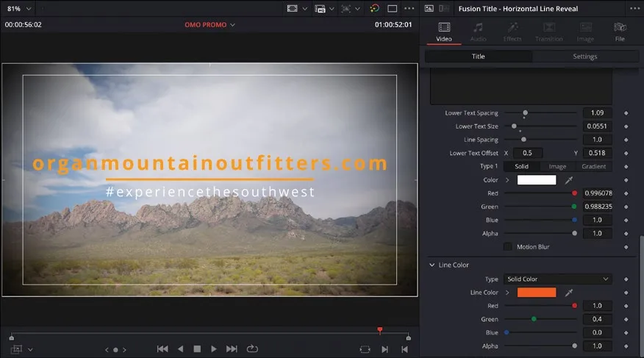This screenshot has height=358, width=644.
Task: Open viewer options three-dot menu
Action: point(409,8)
